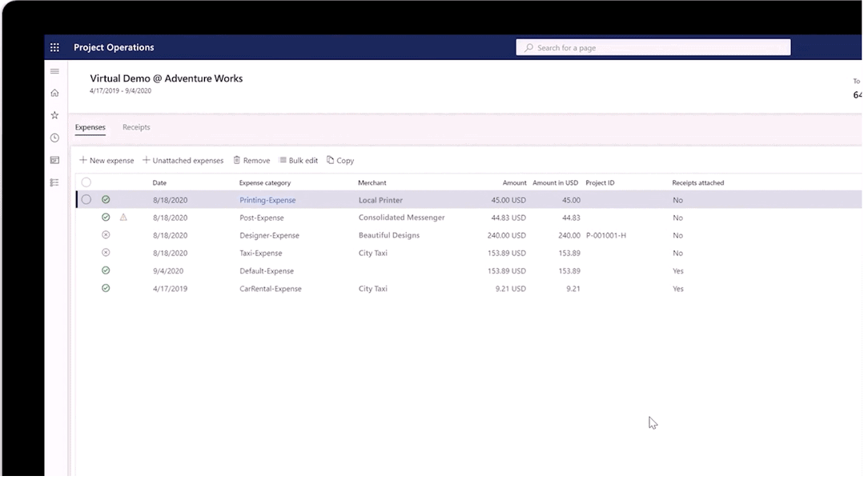
Task: Open the Printing-Expense category link
Action: tap(267, 200)
